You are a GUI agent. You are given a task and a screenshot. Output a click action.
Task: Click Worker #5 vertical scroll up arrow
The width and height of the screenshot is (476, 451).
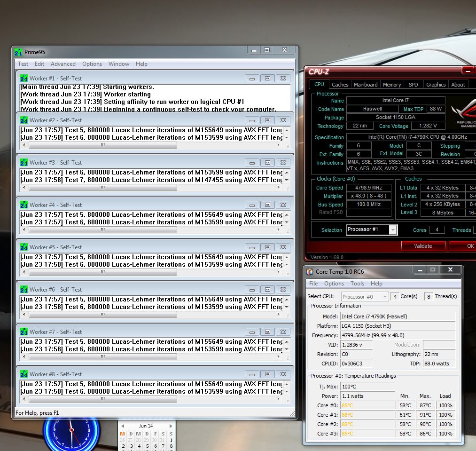[x=287, y=257]
